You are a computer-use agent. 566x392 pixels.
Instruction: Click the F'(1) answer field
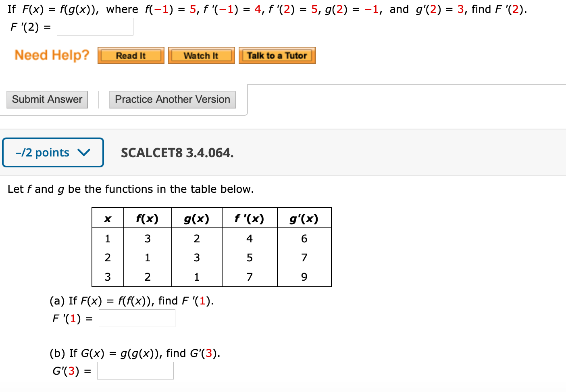tap(137, 318)
